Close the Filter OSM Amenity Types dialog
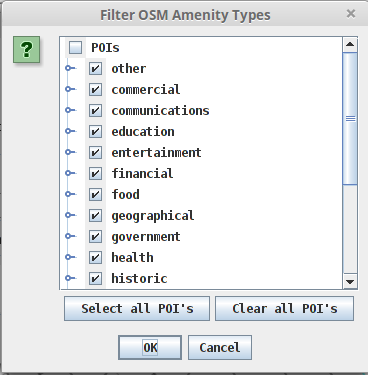 [351, 14]
